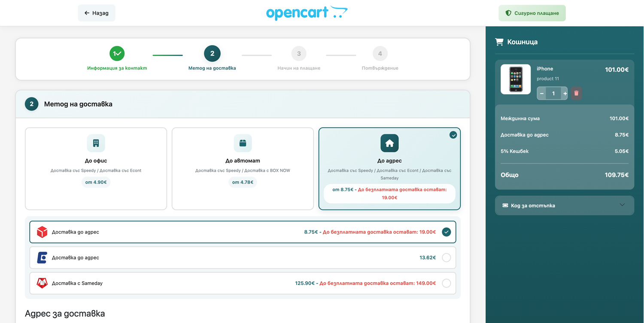This screenshot has height=323, width=644.
Task: Click the office building icon for До офис
Action: pos(96,143)
